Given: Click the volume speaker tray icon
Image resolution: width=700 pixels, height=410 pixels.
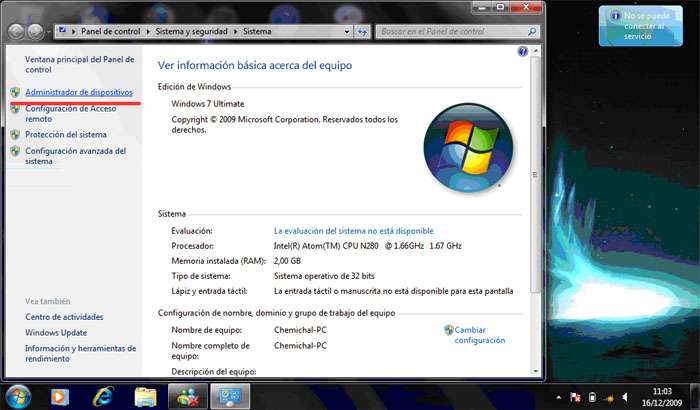Looking at the screenshot, I should tap(623, 397).
